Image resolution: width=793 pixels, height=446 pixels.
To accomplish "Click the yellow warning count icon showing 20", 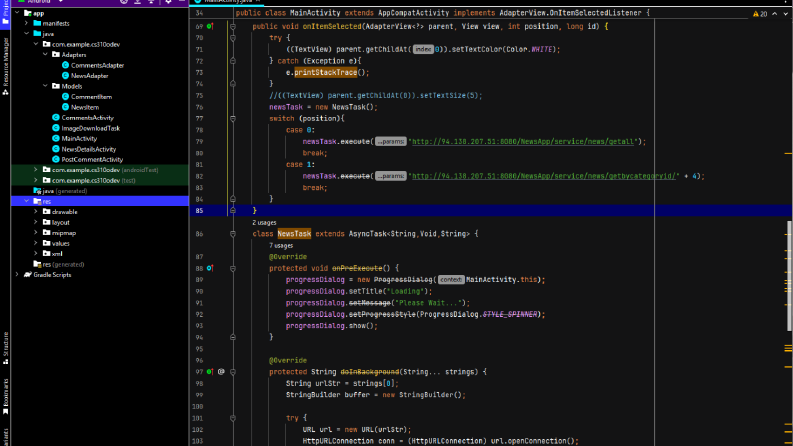I will point(760,14).
